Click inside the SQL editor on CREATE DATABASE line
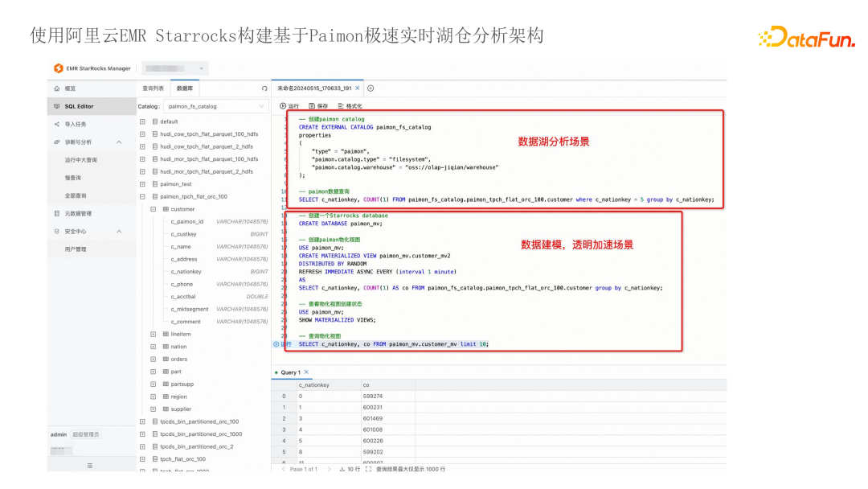868x489 pixels. pos(341,224)
